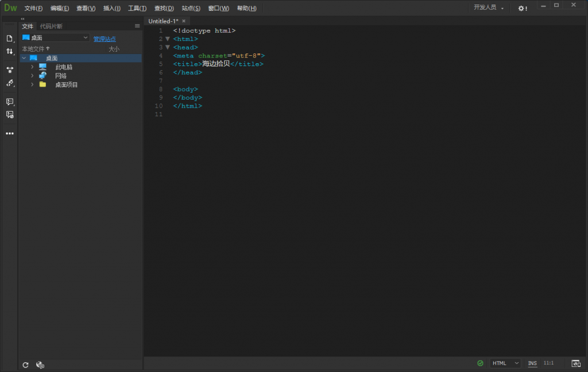Screen dimensions: 588x372
Task: Open the Format Source Code tool
Action: pos(10,83)
